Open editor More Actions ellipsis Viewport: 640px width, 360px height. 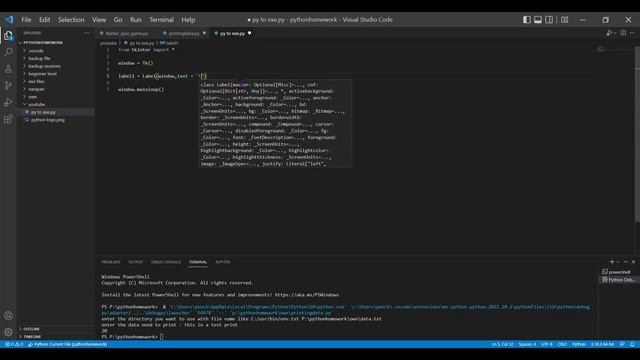(632, 33)
